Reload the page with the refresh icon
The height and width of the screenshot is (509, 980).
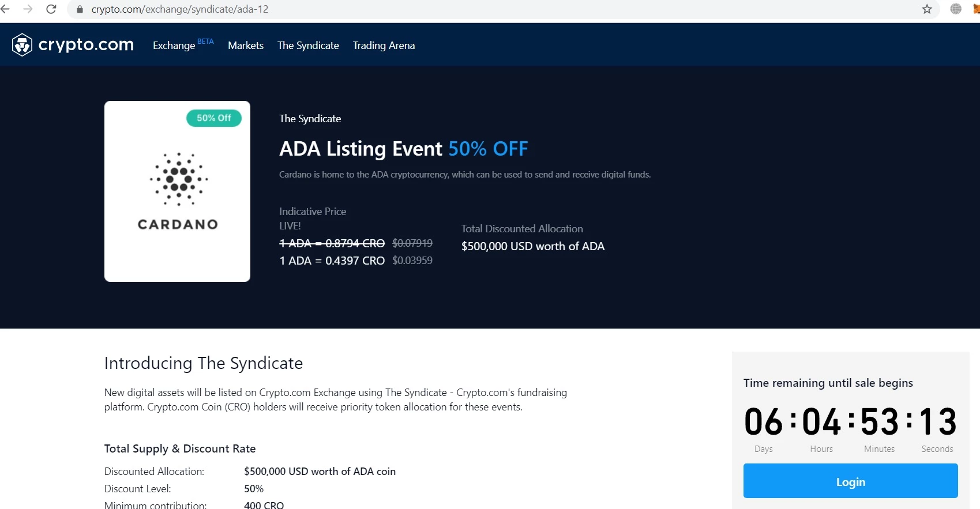(51, 9)
